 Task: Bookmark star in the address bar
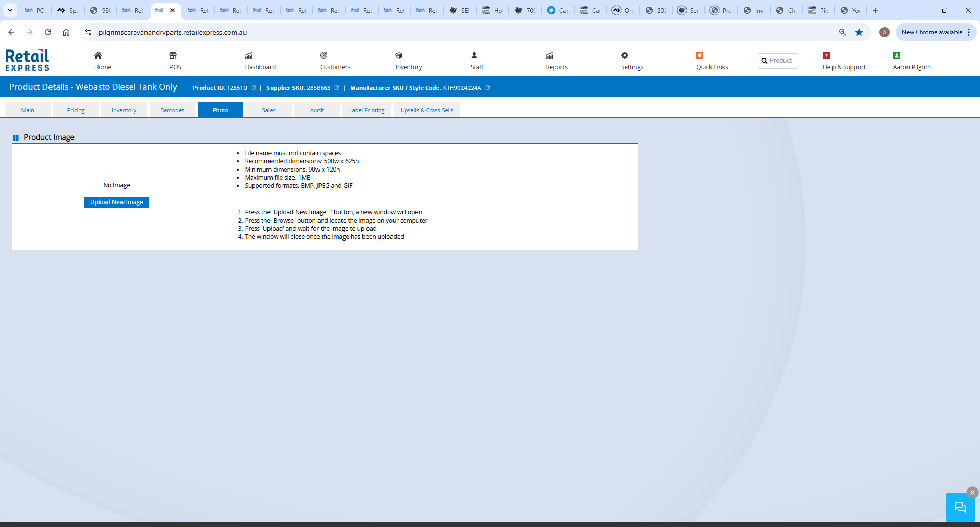[x=859, y=32]
